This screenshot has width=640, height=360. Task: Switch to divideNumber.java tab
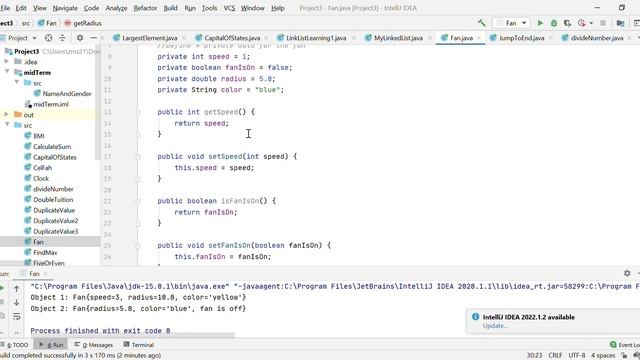(x=597, y=38)
